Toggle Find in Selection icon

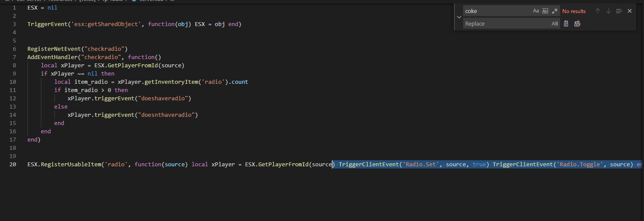click(619, 11)
